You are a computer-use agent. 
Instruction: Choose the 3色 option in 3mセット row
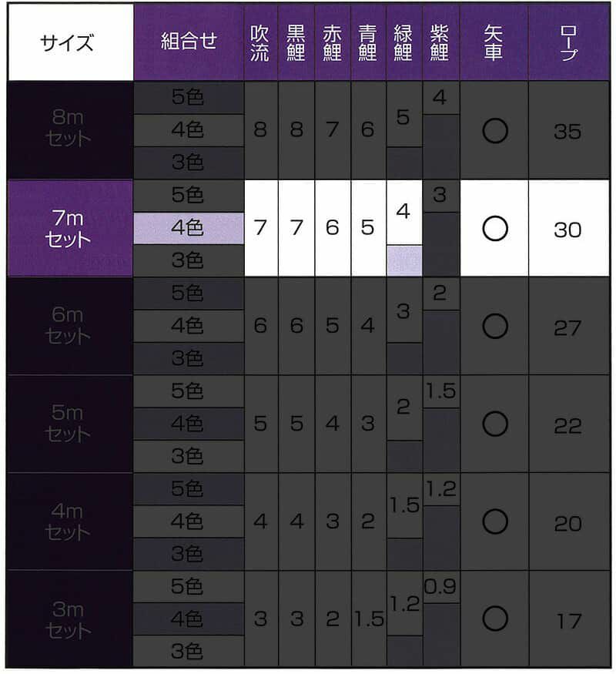pos(188,652)
